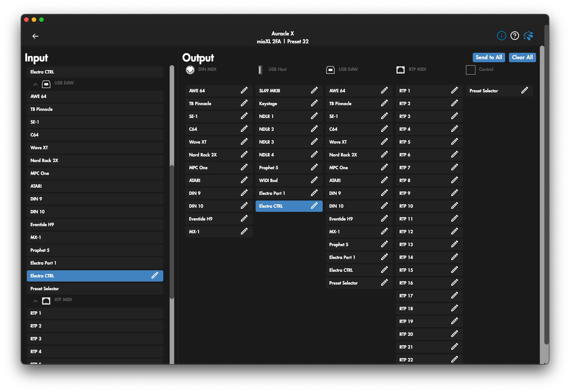570x392 pixels.
Task: Click the RTP MIDI icon in Output header
Action: (x=400, y=69)
